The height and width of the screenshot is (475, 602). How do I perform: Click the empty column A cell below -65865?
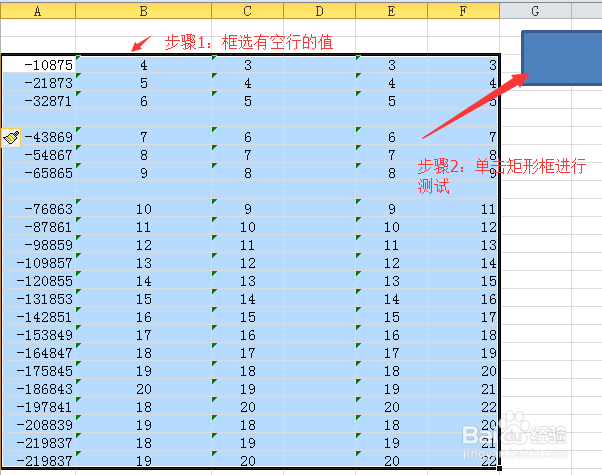[38, 191]
